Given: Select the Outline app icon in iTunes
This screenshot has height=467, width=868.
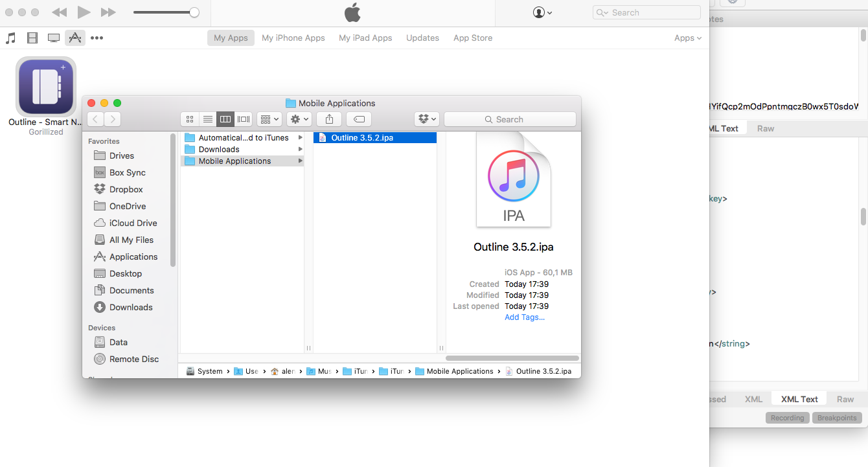Looking at the screenshot, I should [46, 87].
